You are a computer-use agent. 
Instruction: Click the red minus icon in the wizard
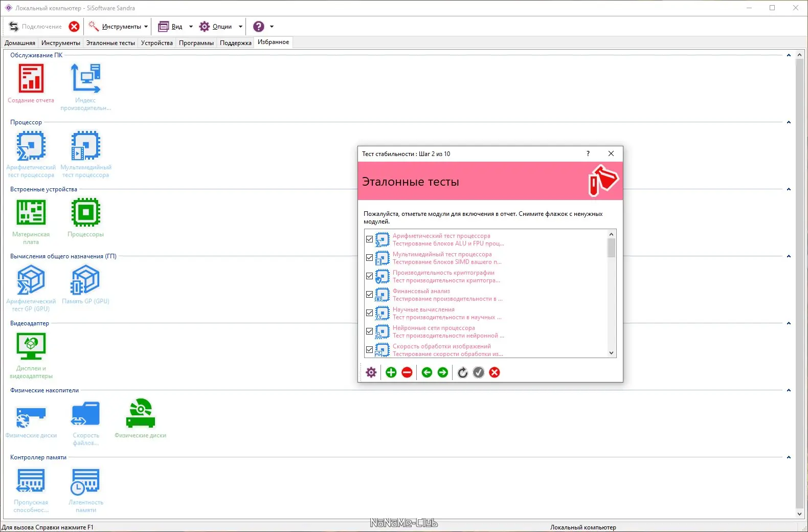tap(407, 372)
